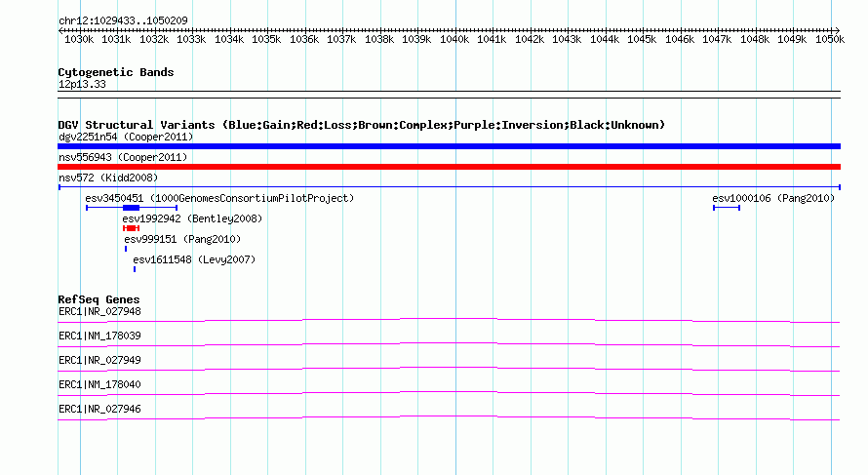This screenshot has width=868, height=475.
Task: Click the ERC1|NM_178039 gene label
Action: pos(99,336)
